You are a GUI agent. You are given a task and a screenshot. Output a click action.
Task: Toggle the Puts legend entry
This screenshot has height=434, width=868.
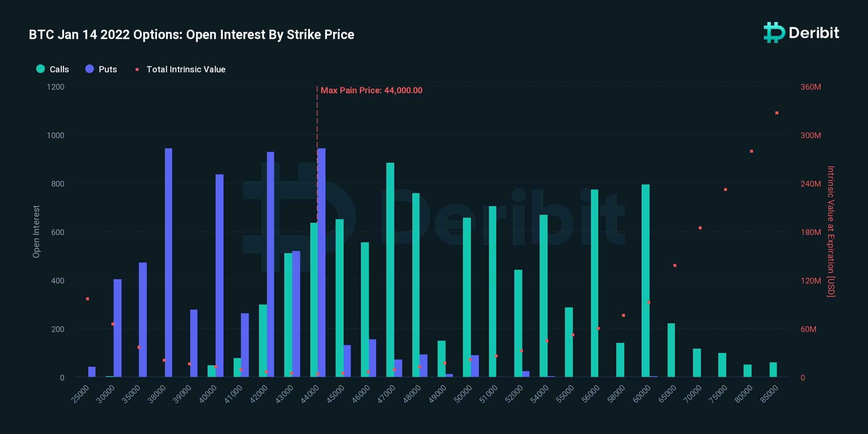[x=101, y=69]
